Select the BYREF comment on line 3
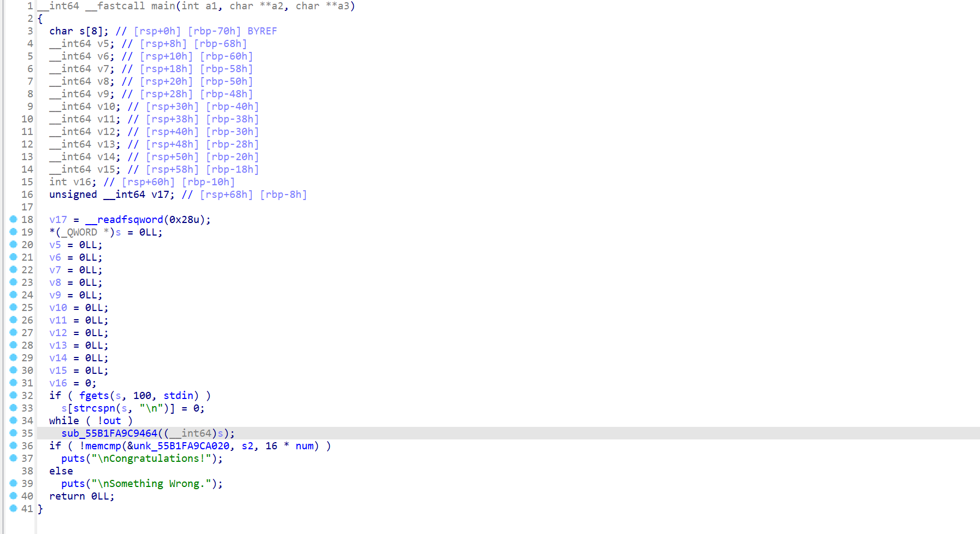The height and width of the screenshot is (534, 980). pos(262,31)
